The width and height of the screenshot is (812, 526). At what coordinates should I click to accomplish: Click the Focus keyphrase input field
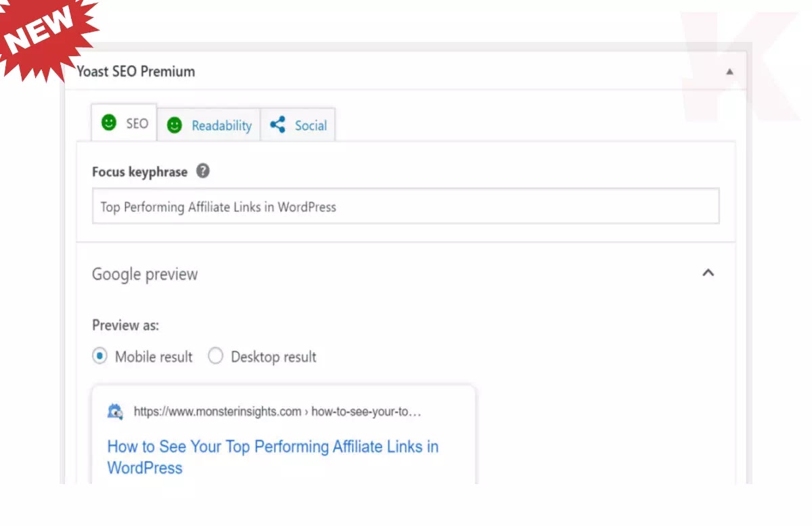(x=405, y=206)
